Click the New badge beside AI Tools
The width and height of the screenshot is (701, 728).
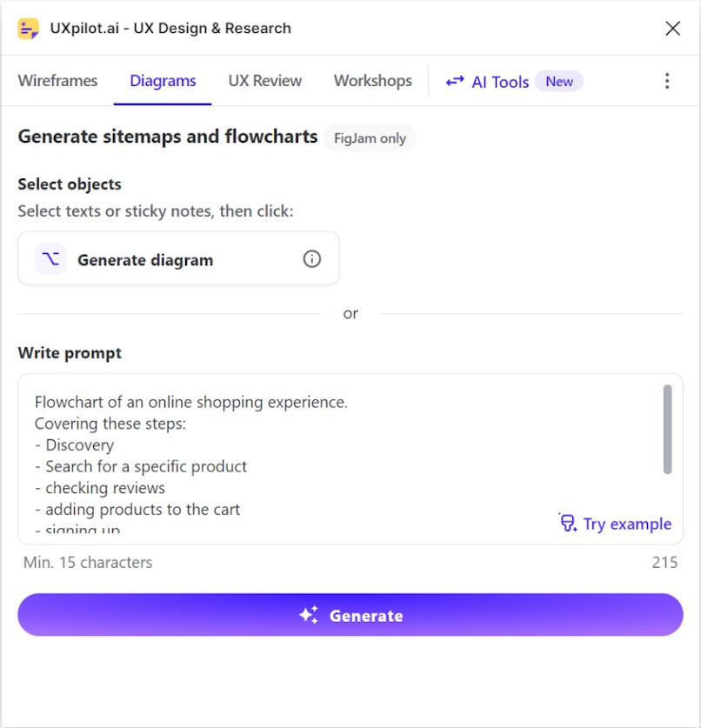tap(559, 81)
